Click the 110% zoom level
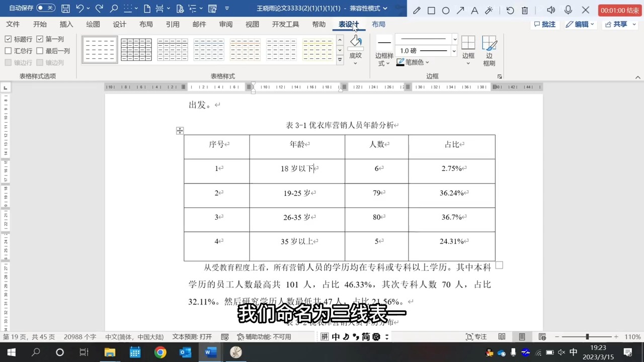The image size is (644, 362). (632, 337)
